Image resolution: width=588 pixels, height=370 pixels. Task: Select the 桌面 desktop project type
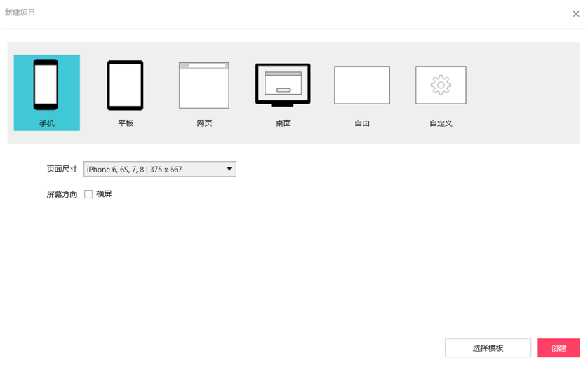pos(283,92)
